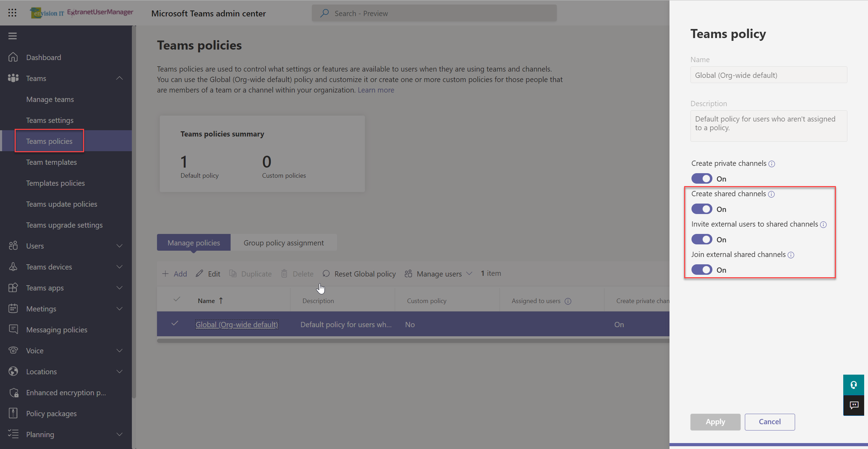Click the Voice phone icon

13,350
